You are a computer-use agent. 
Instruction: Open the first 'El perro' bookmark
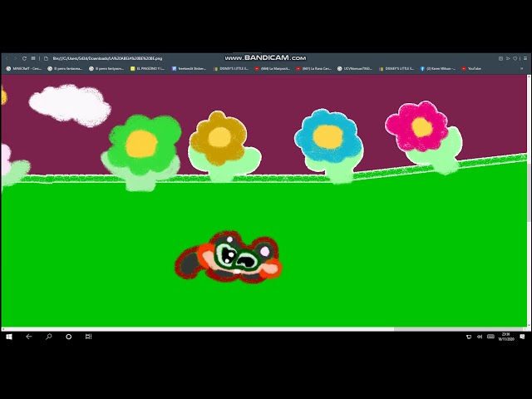coord(65,68)
